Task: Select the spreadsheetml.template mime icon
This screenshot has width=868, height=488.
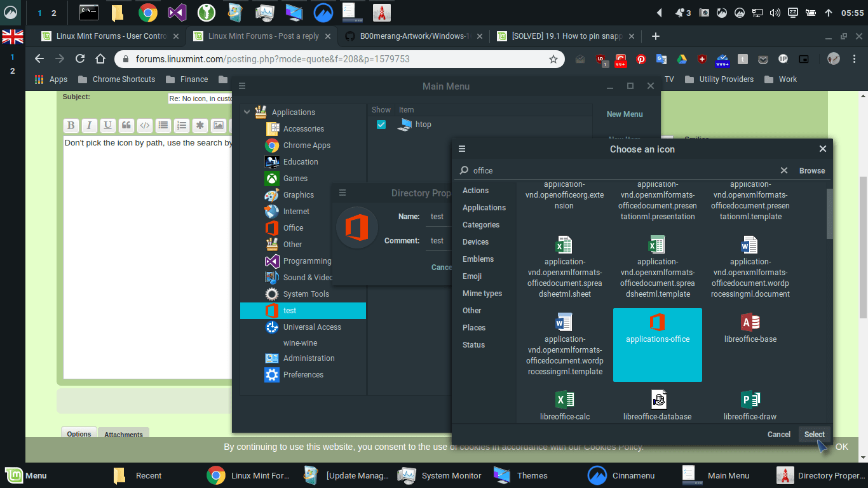Action: (658, 267)
